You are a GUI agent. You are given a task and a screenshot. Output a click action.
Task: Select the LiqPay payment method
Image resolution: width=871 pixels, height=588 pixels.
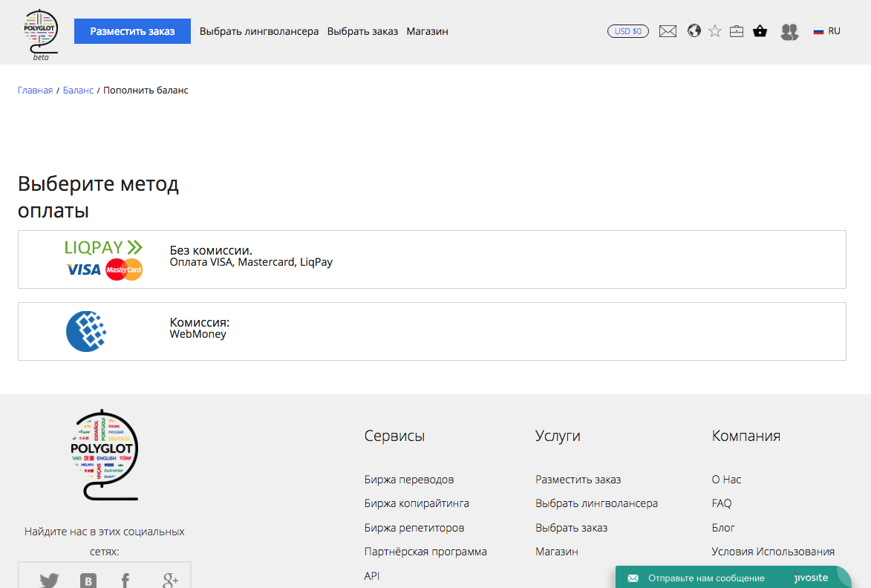[431, 259]
